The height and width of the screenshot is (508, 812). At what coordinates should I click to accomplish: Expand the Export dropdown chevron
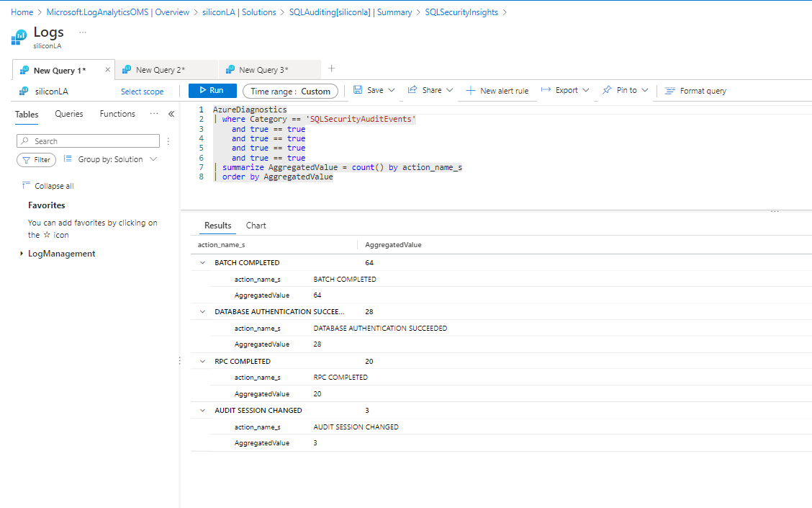[x=586, y=90]
